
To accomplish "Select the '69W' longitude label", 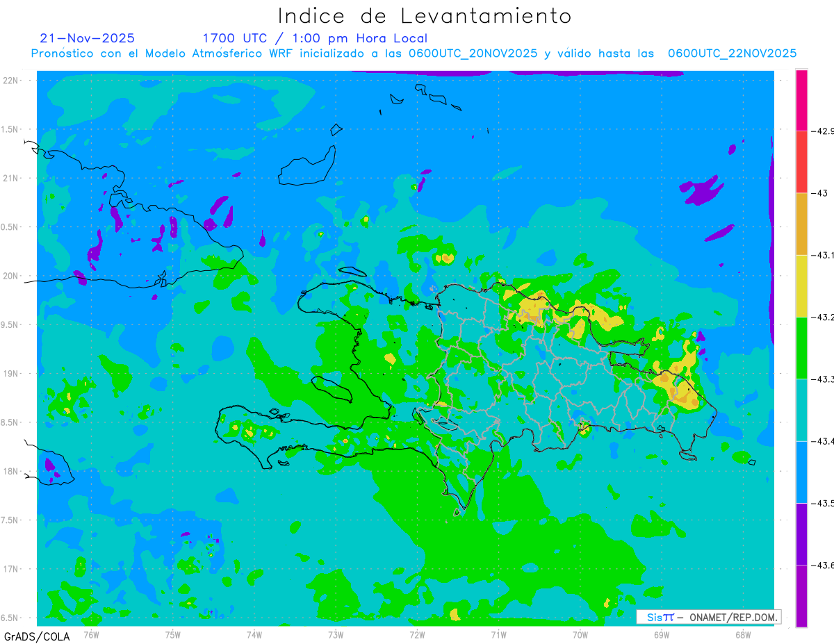I will [x=662, y=634].
